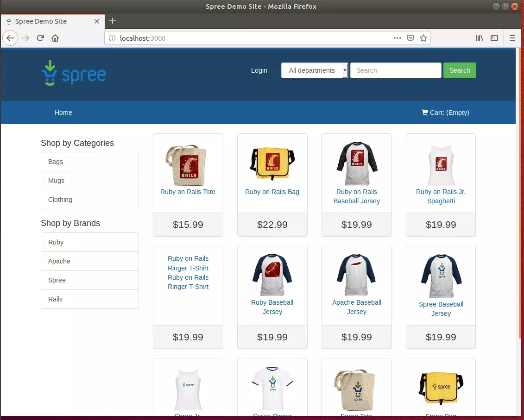Open the Firefox home page icon
Screen dimensions: 524x420
(55, 38)
